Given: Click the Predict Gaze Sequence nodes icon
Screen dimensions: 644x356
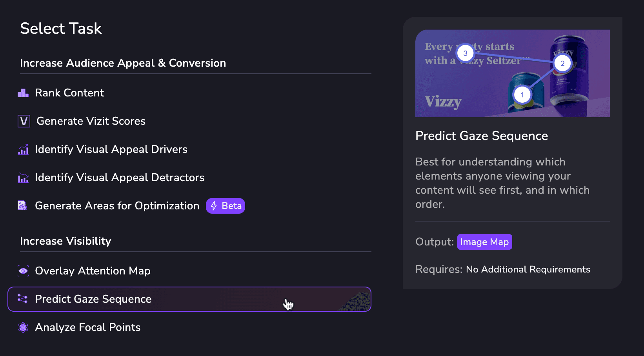Looking at the screenshot, I should 22,299.
